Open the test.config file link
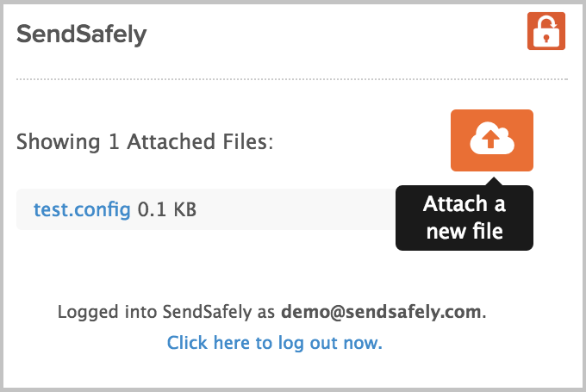 pos(82,209)
